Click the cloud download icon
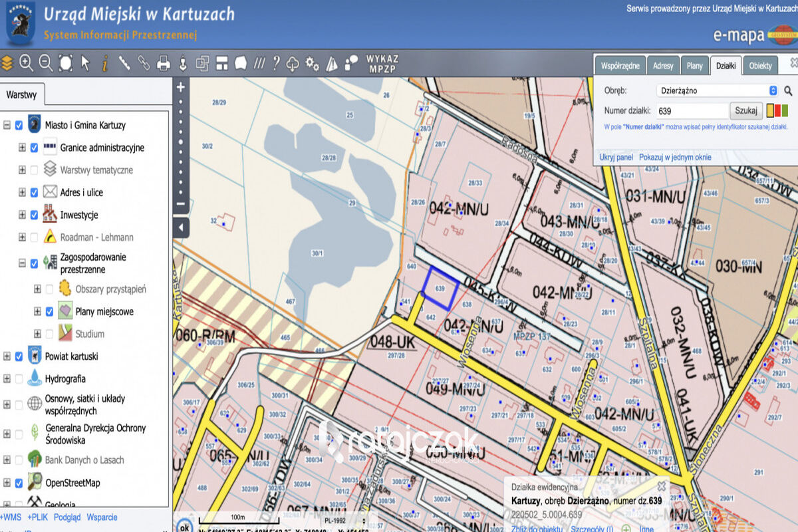Viewport: 798px width, 532px height. (293, 64)
